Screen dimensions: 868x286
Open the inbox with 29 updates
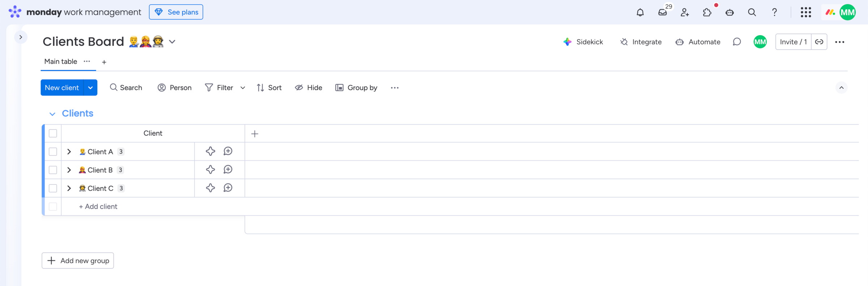pyautogui.click(x=662, y=12)
